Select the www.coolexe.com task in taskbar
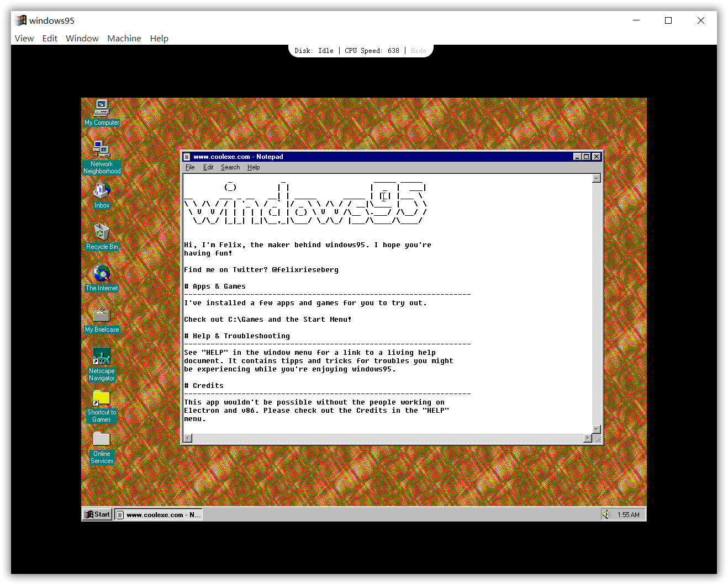This screenshot has height=585, width=728. (158, 514)
